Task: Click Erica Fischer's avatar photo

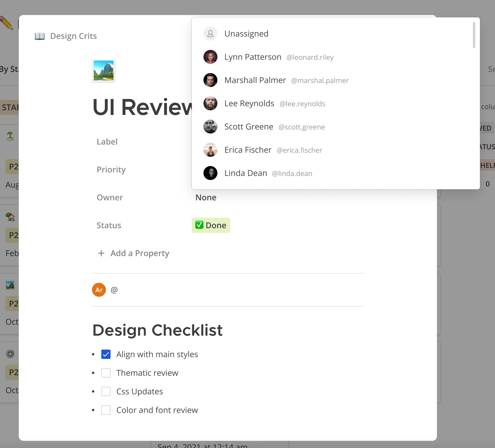Action: coord(210,150)
